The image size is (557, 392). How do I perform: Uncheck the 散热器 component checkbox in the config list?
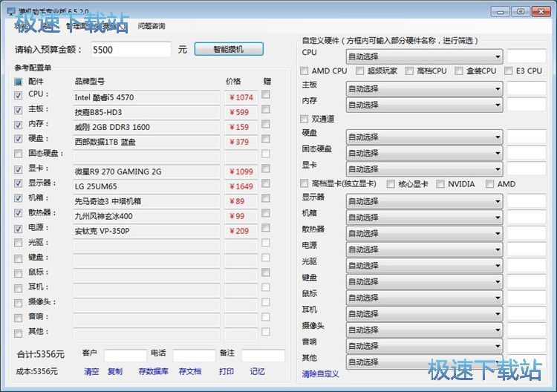(x=18, y=213)
